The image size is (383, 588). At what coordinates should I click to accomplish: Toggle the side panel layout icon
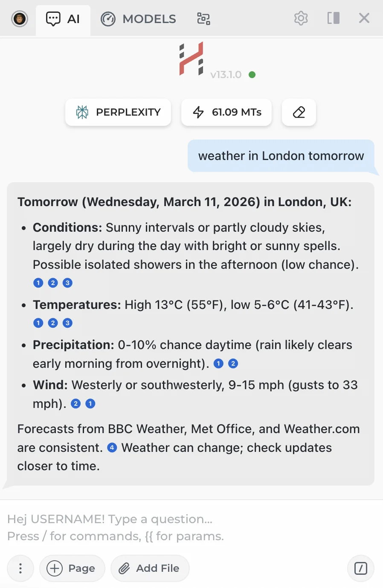[x=333, y=18]
